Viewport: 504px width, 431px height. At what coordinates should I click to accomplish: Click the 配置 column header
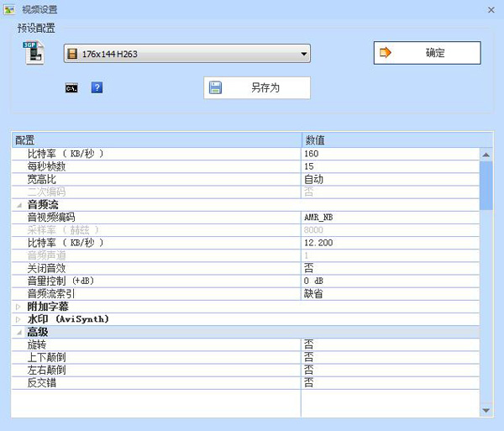[x=156, y=140]
